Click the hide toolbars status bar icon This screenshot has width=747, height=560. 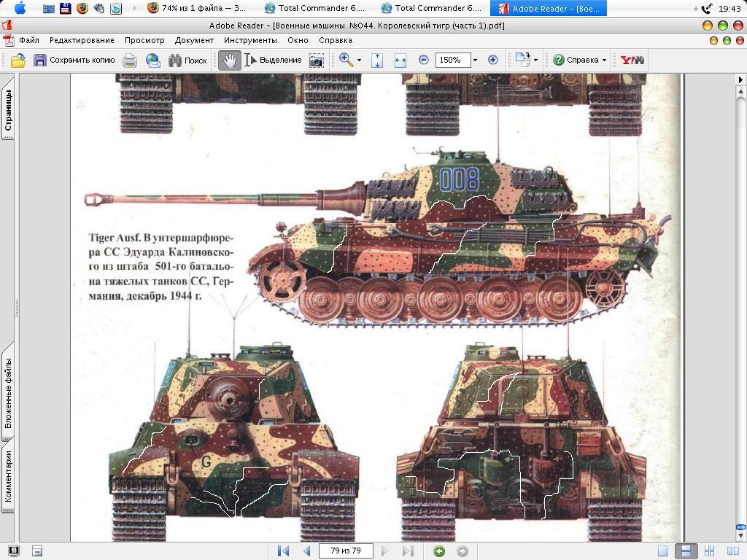(x=36, y=551)
